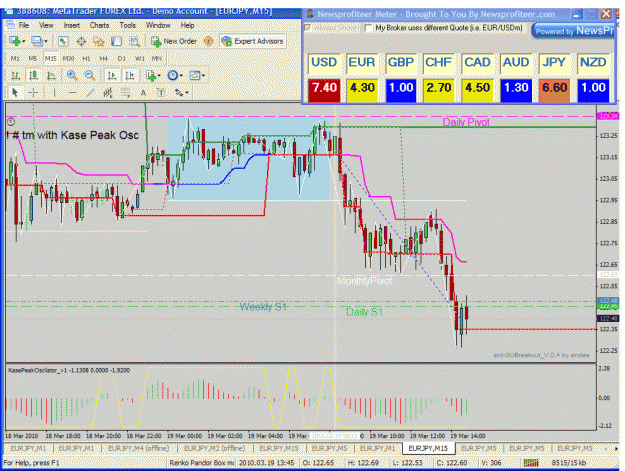Screen dimensions: 625x471
Task: Switch to M1 timeframe
Action: (15, 58)
